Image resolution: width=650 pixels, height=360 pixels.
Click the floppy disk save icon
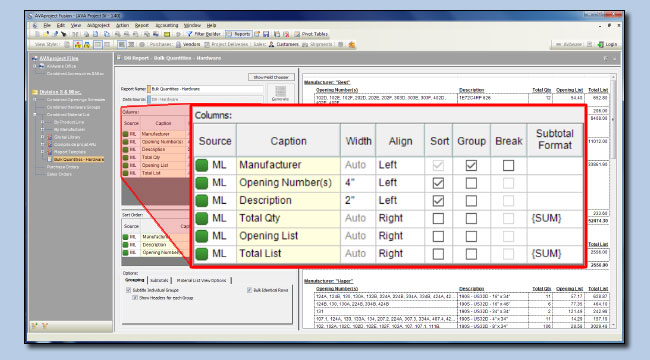266,34
